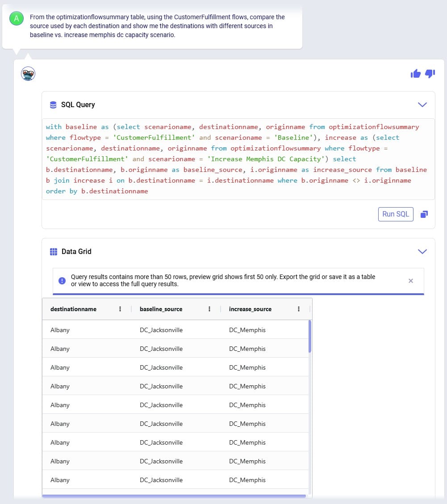Select DC_Jacksonville in the first row
447x504 pixels.
(x=161, y=330)
